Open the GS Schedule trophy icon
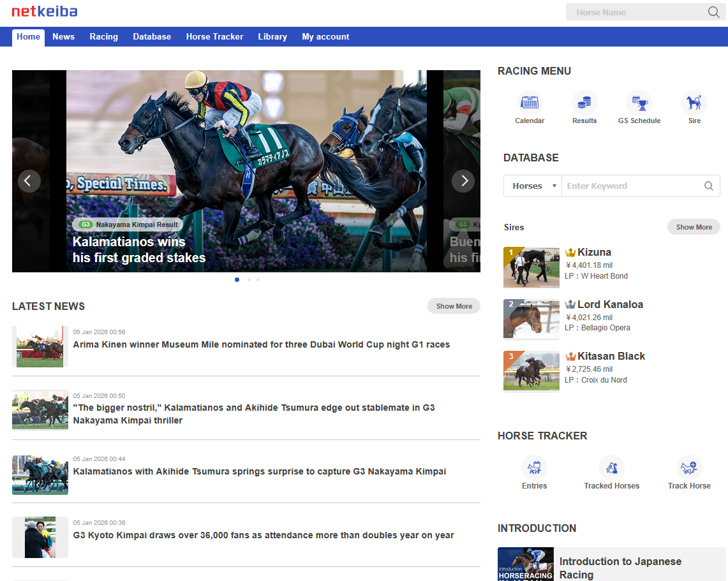This screenshot has height=581, width=728. click(x=639, y=103)
